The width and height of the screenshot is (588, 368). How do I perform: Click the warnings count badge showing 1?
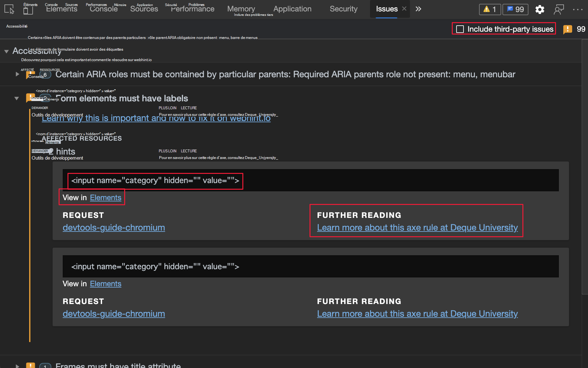tap(490, 10)
